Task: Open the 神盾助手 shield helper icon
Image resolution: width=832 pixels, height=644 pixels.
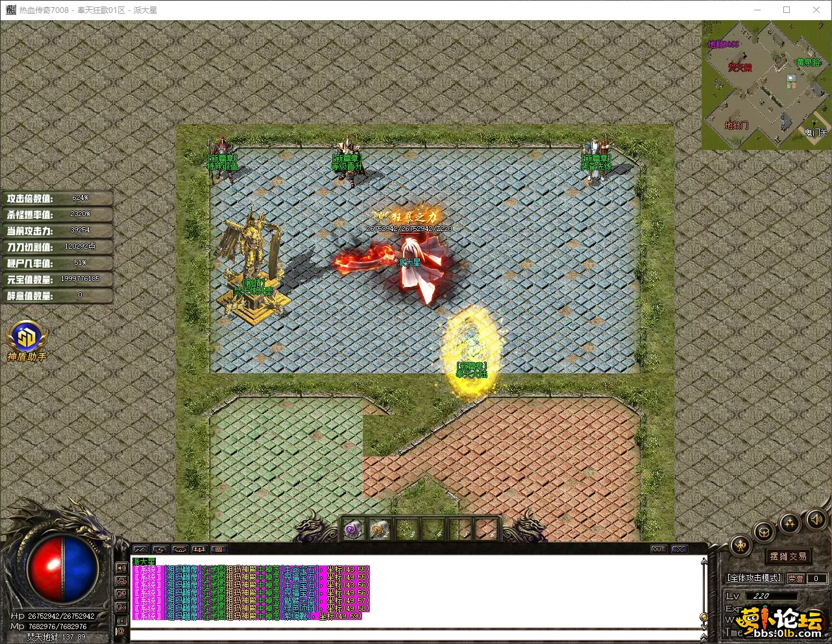Action: tap(27, 338)
